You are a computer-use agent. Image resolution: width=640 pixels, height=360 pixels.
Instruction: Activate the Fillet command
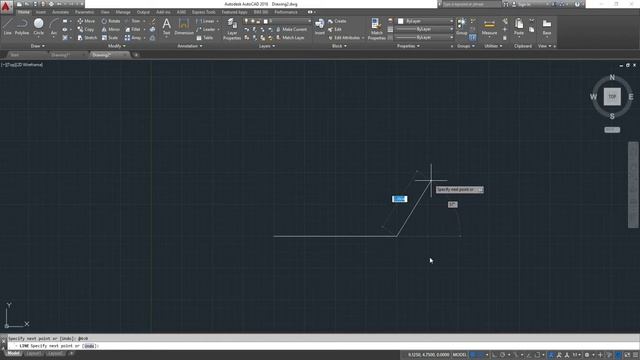[133, 29]
